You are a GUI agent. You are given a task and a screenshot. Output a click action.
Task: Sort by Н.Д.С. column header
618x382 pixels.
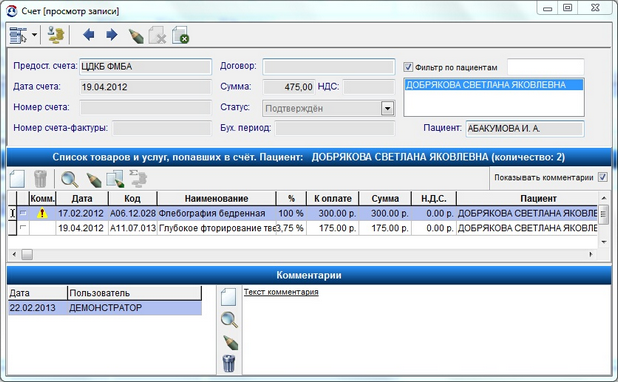[x=434, y=198]
